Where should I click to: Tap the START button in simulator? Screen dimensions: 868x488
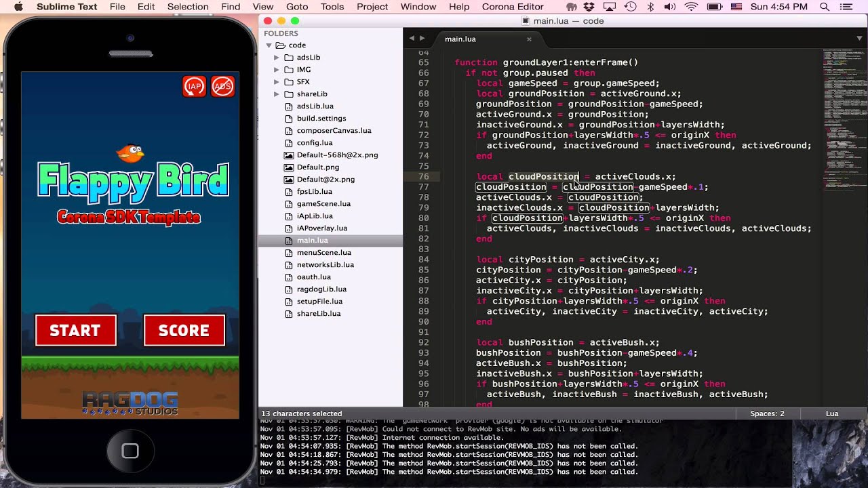[x=75, y=330]
